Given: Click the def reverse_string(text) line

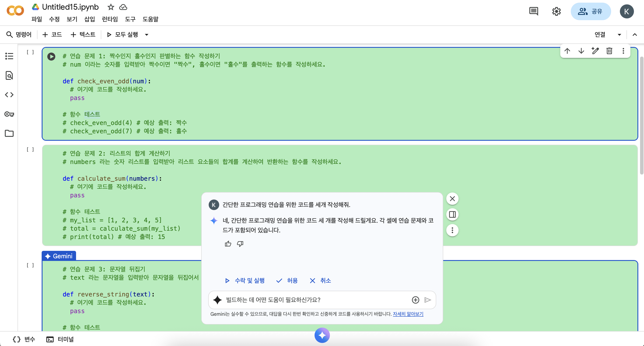Looking at the screenshot, I should coord(109,294).
